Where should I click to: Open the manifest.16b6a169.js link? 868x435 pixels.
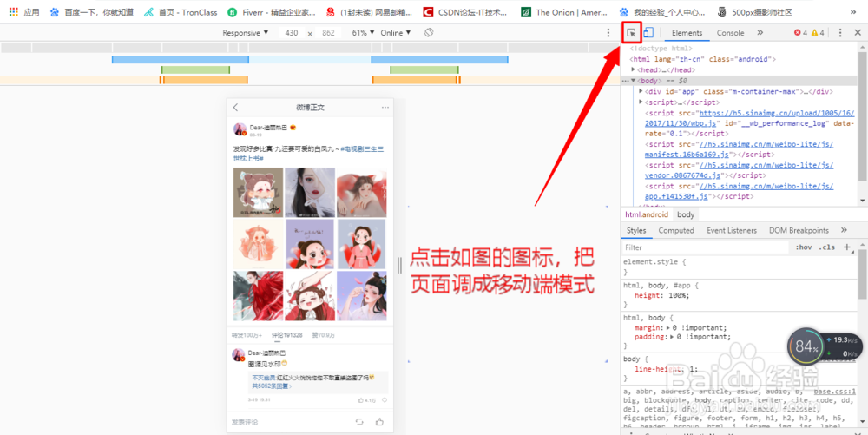tap(739, 149)
